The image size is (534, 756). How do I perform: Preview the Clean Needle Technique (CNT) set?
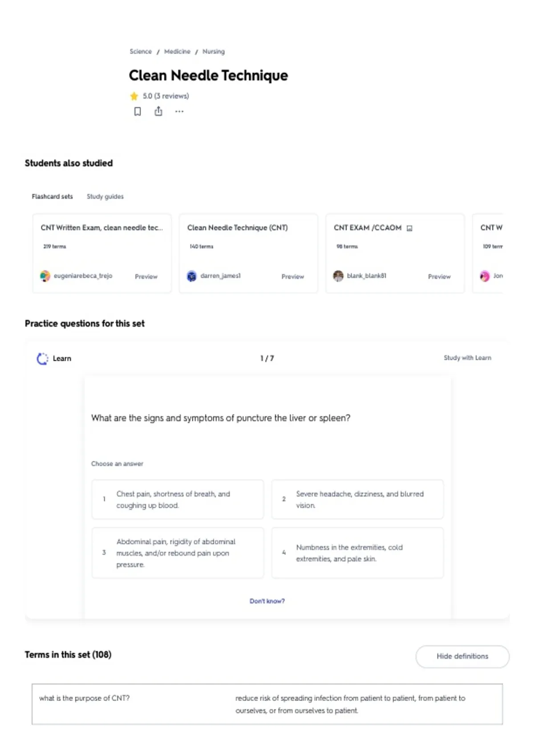pos(292,277)
